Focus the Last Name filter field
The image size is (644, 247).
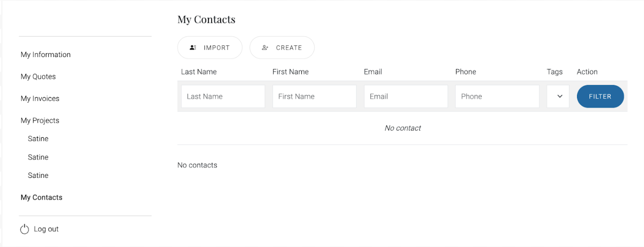[223, 96]
